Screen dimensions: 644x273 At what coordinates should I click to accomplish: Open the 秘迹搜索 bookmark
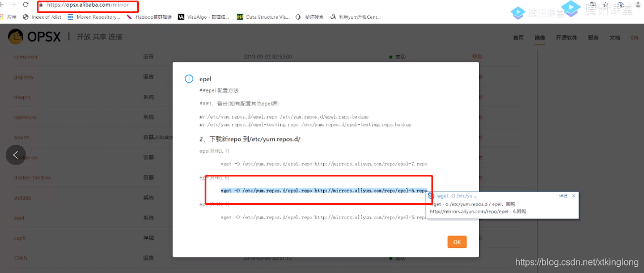pos(310,17)
